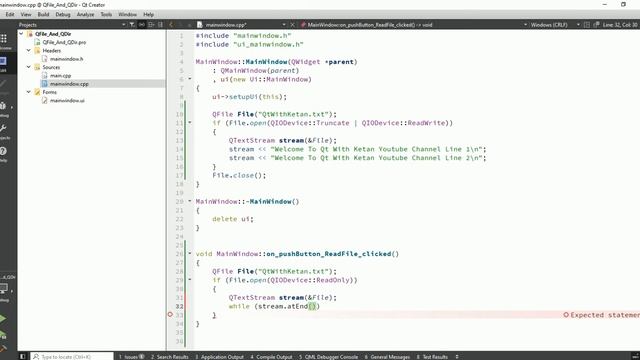Open the Debug menu

coord(63,14)
